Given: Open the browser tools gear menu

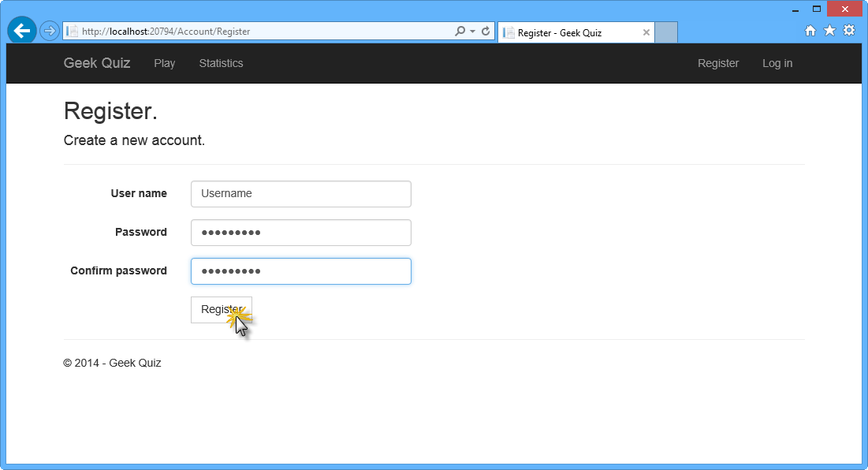Looking at the screenshot, I should coord(849,30).
